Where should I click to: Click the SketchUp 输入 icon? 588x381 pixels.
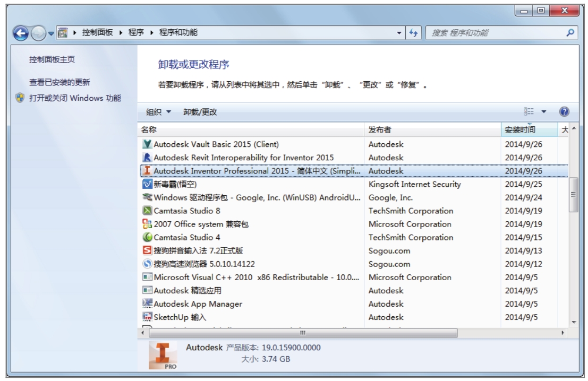click(x=147, y=317)
